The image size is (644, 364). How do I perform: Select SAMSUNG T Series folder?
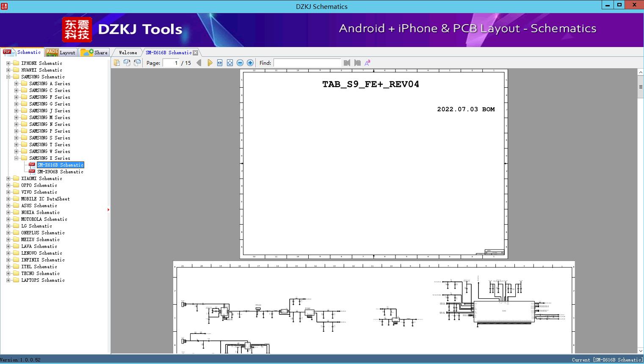pyautogui.click(x=50, y=144)
